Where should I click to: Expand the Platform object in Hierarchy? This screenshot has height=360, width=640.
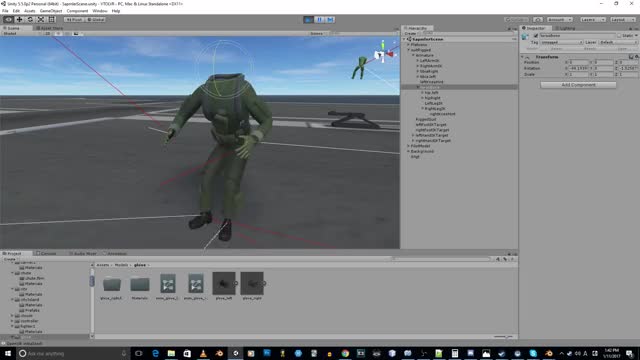point(409,44)
